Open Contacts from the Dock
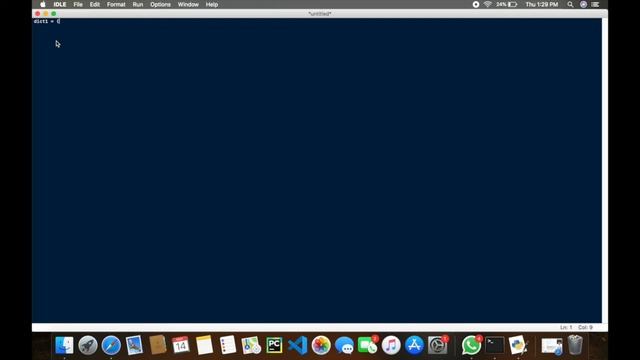This screenshot has width=640, height=360. tap(158, 345)
